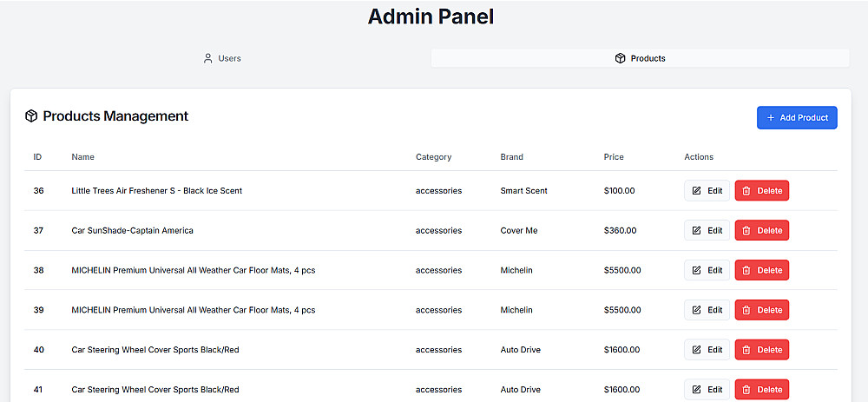Click the trash icon for product 41
Image resolution: width=868 pixels, height=402 pixels.
746,390
